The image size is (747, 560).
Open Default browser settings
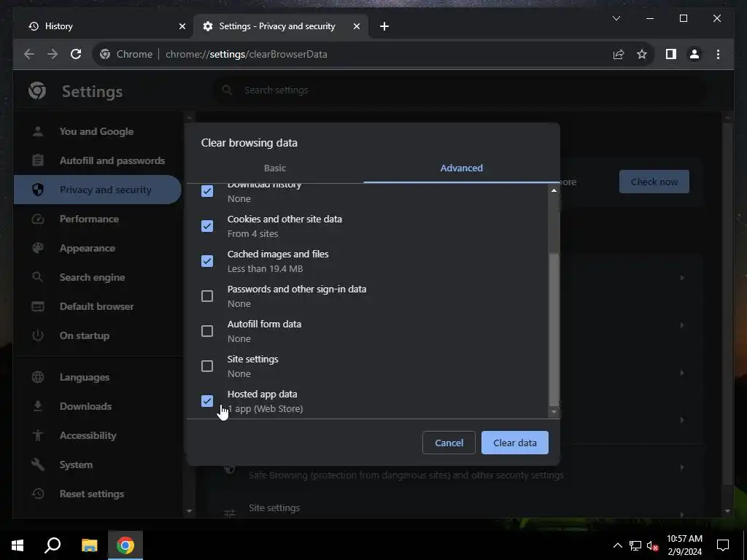pos(97,306)
